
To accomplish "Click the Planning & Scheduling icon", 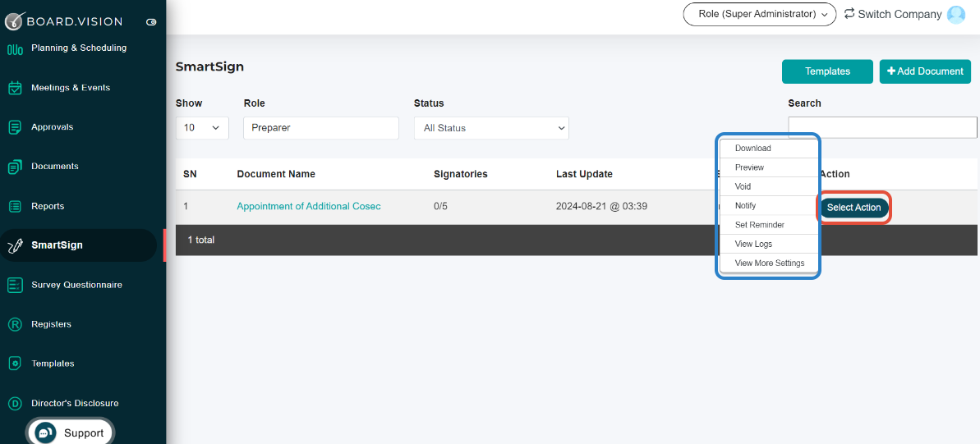I will point(15,48).
